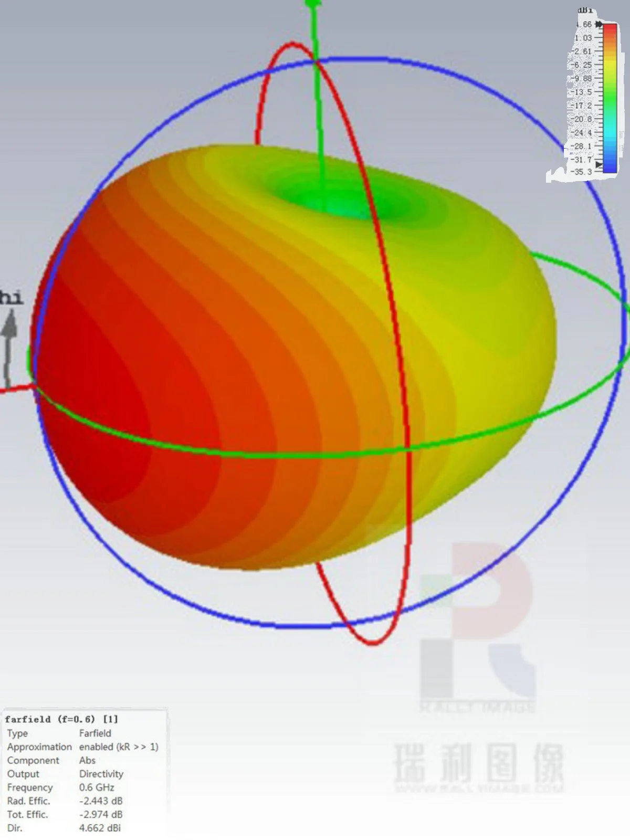Click the 0.6 GHz frequency value
Image resolution: width=630 pixels, height=840 pixels.
click(97, 787)
